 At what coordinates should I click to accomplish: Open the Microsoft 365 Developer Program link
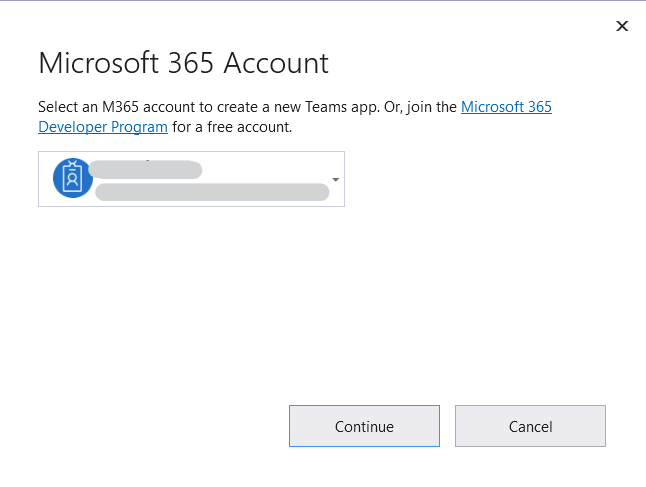(x=505, y=107)
